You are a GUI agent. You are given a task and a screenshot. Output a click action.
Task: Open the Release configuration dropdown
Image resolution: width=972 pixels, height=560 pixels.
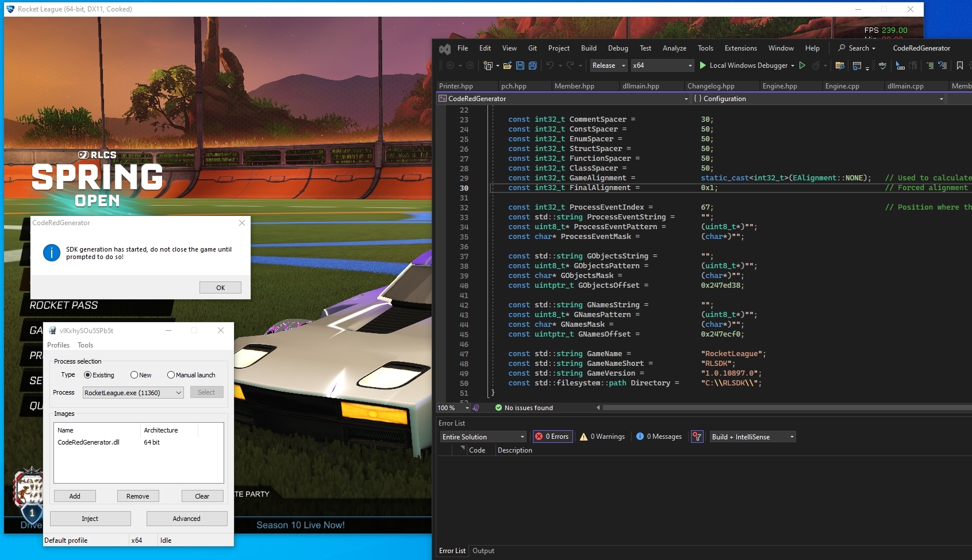(609, 65)
